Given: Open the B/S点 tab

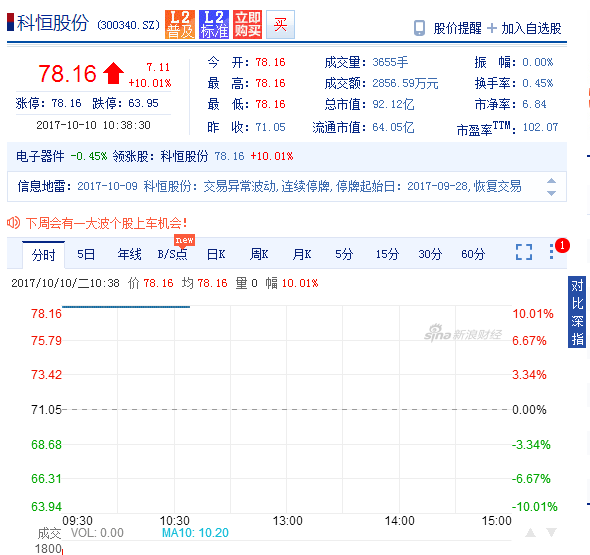Looking at the screenshot, I should coord(172,254).
